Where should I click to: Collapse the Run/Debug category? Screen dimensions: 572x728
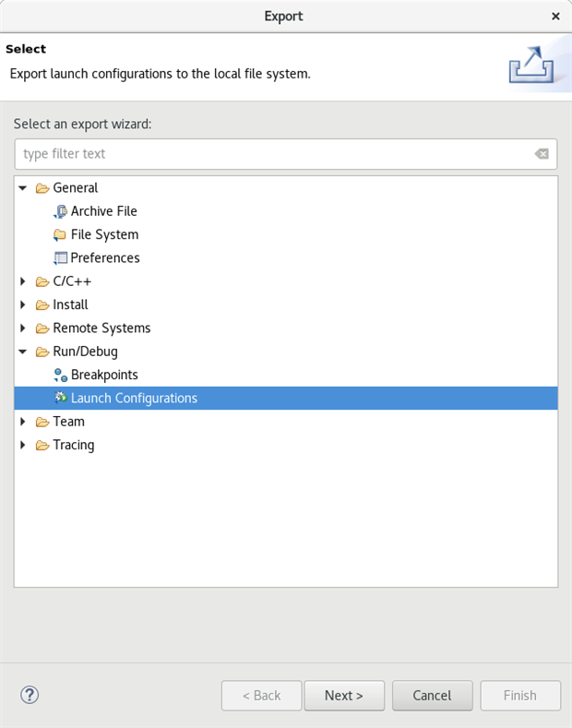coord(23,352)
